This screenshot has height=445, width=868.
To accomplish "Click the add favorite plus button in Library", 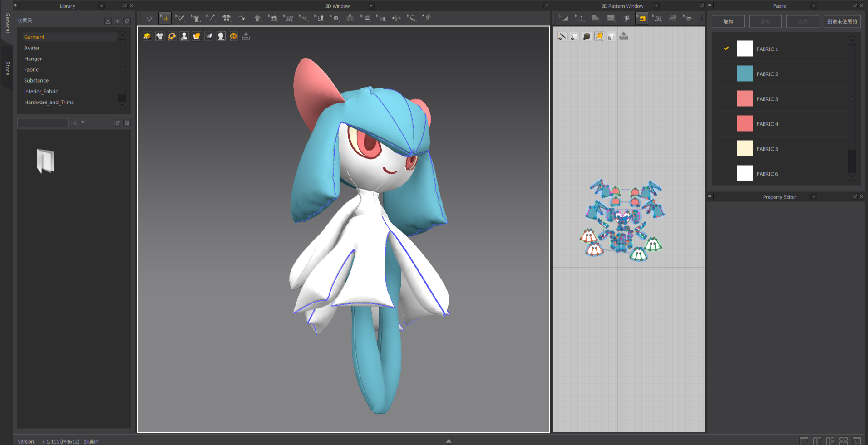I will point(118,21).
